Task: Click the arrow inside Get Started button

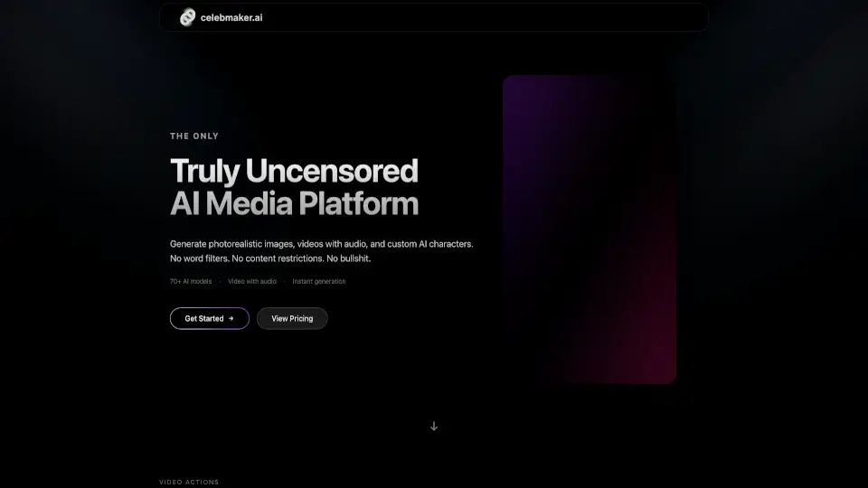Action: tap(231, 318)
